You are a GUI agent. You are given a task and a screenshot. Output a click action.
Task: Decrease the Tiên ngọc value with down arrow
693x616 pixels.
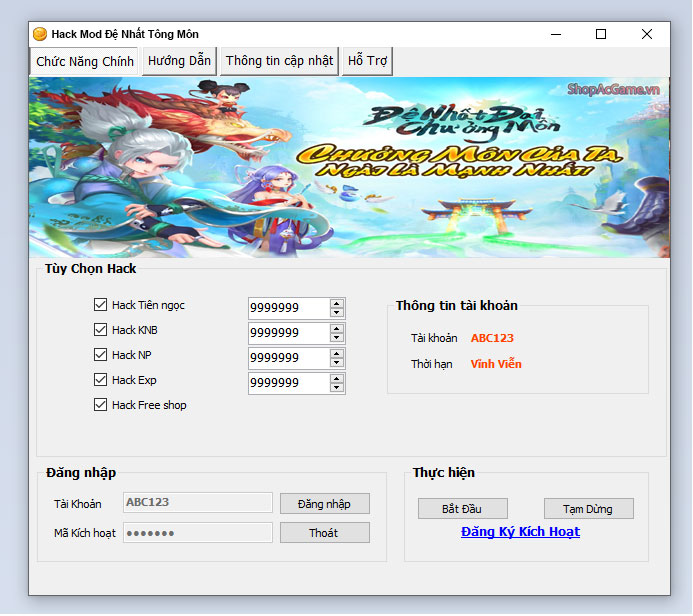pyautogui.click(x=337, y=313)
